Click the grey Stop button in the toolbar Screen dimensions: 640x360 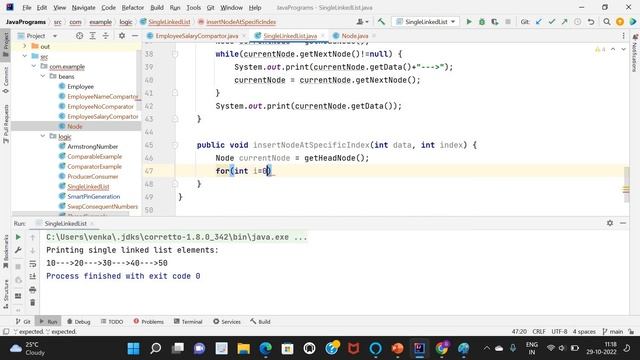click(x=508, y=22)
